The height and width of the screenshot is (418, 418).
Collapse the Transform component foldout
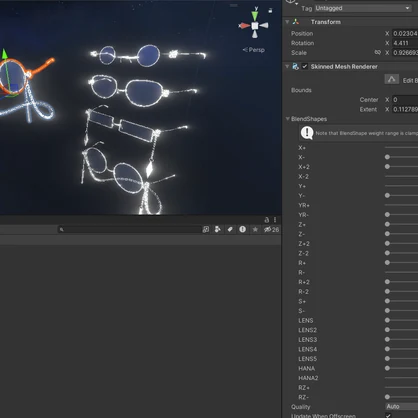coord(287,22)
